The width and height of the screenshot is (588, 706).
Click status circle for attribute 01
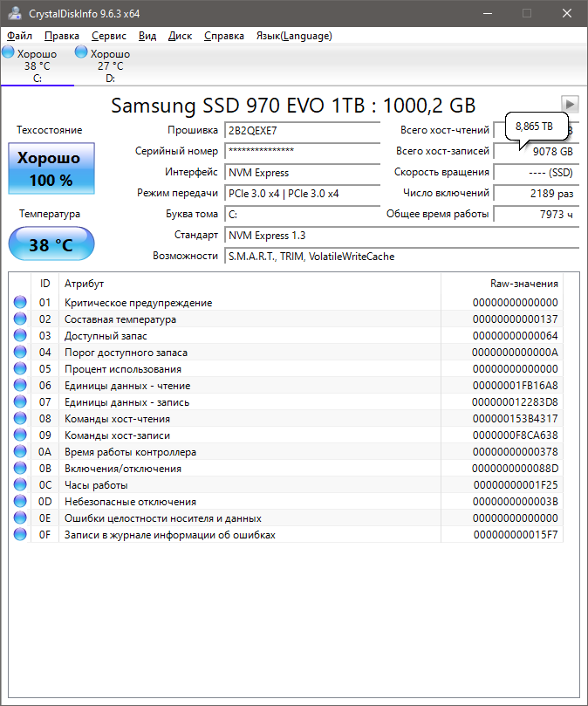[20, 302]
